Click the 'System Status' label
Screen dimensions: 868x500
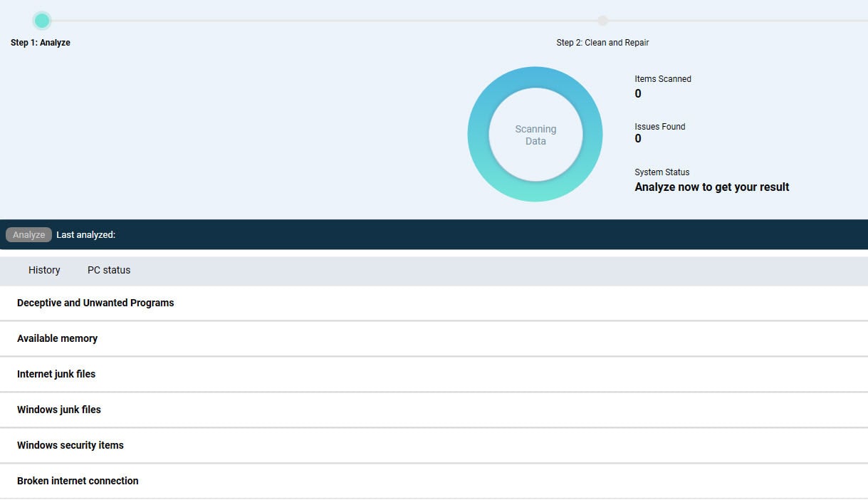pyautogui.click(x=662, y=172)
